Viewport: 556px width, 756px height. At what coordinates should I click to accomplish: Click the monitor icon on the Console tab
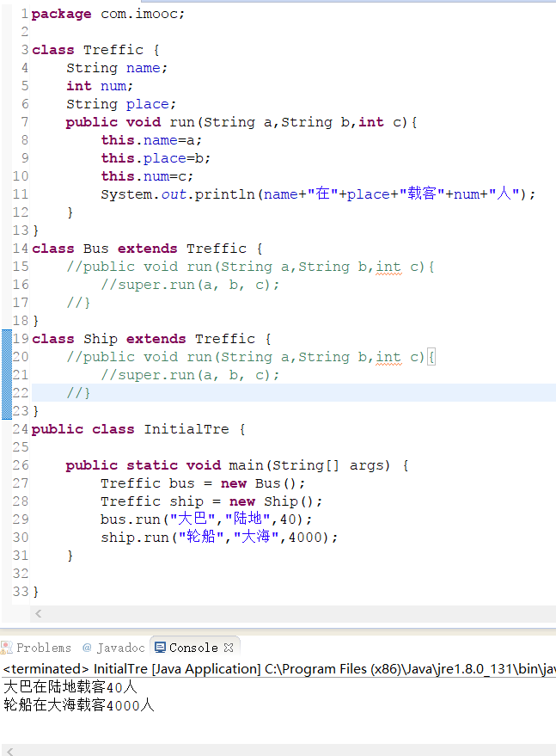pos(160,648)
